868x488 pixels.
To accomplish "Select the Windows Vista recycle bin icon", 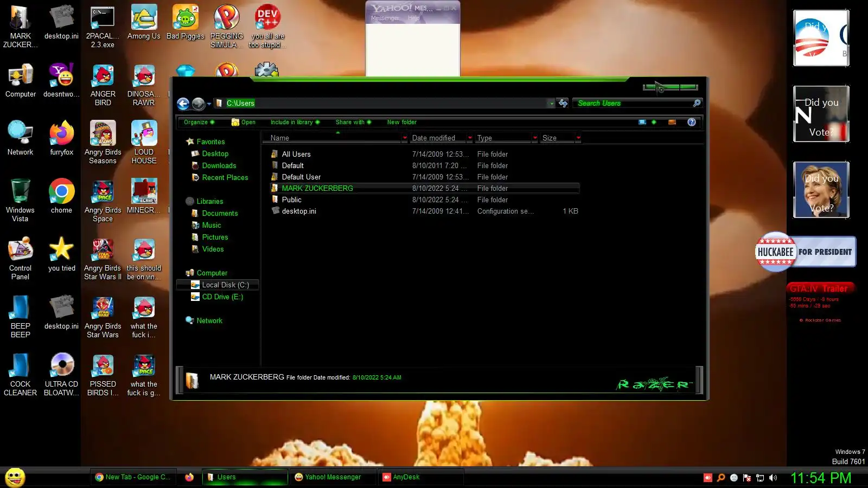I will 20,201.
